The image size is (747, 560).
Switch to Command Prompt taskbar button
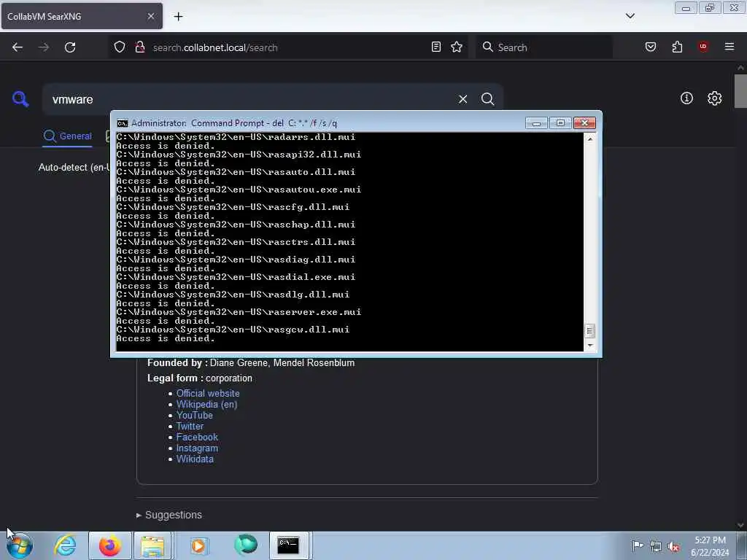(x=289, y=545)
